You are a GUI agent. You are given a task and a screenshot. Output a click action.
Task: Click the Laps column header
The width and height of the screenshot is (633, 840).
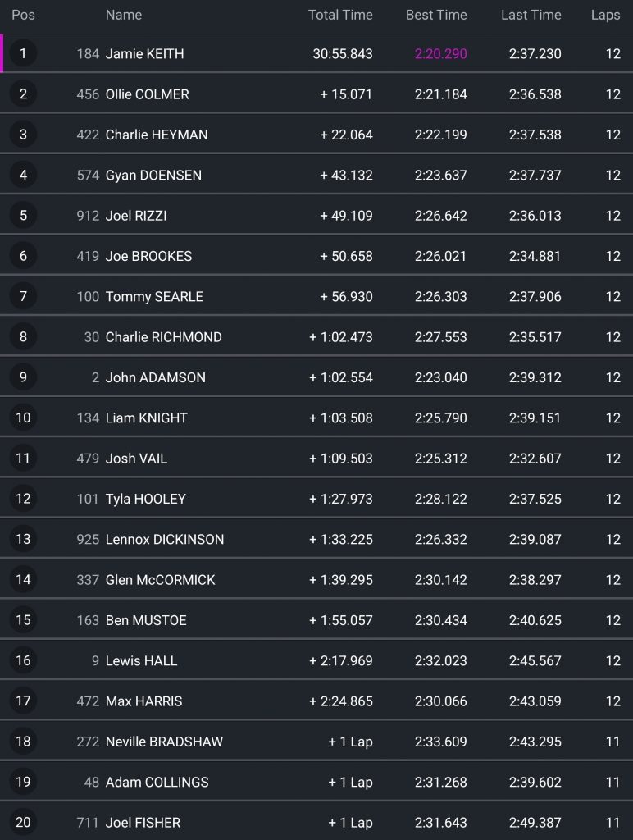click(x=605, y=15)
